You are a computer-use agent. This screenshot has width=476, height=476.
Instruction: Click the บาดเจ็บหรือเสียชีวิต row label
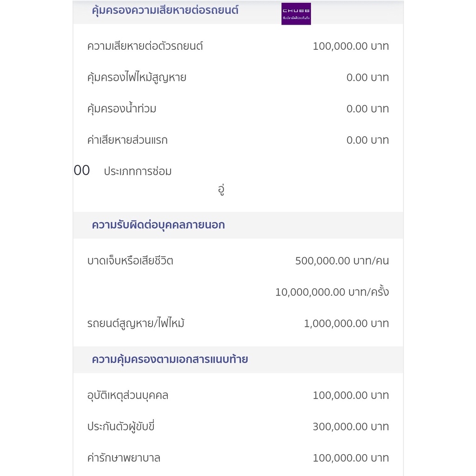(x=130, y=261)
